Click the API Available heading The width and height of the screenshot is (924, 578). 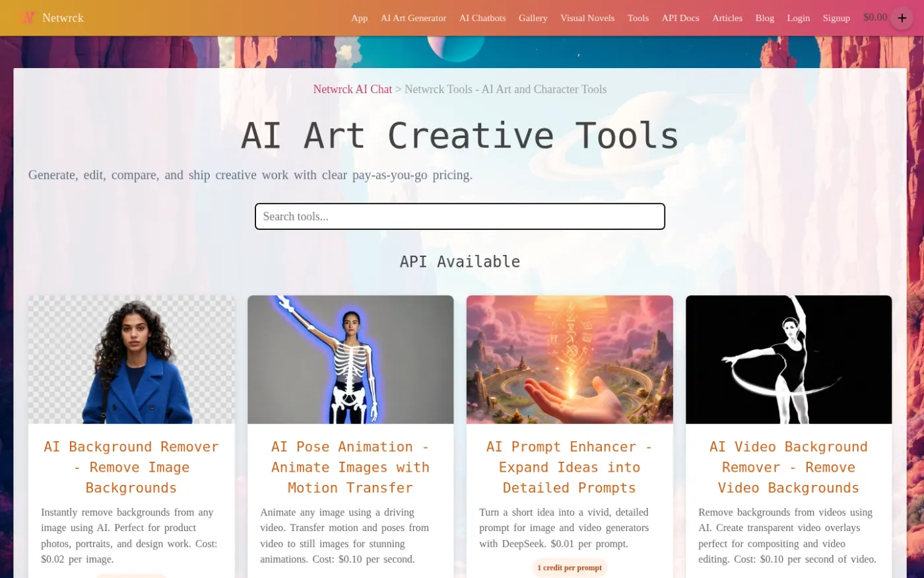point(460,262)
